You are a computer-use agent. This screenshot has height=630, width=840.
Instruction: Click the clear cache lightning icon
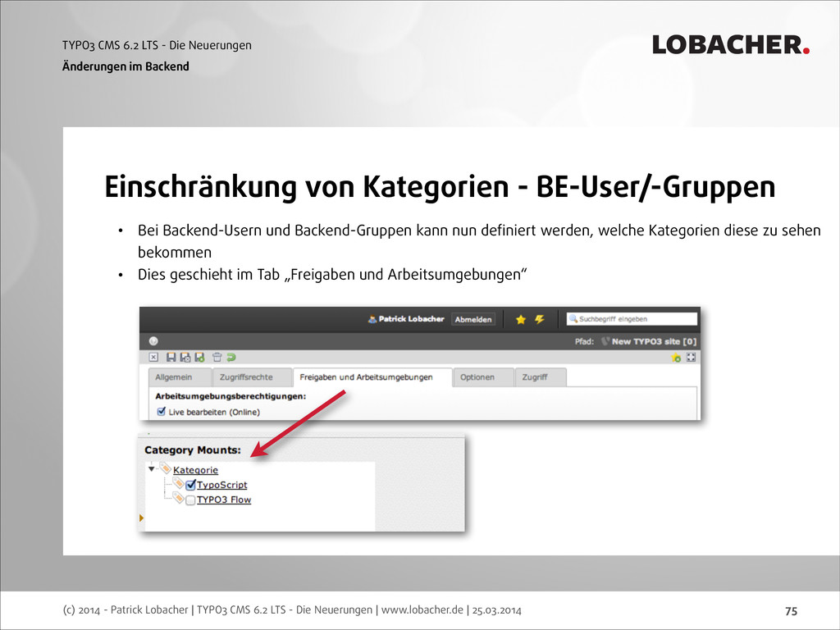coord(540,319)
